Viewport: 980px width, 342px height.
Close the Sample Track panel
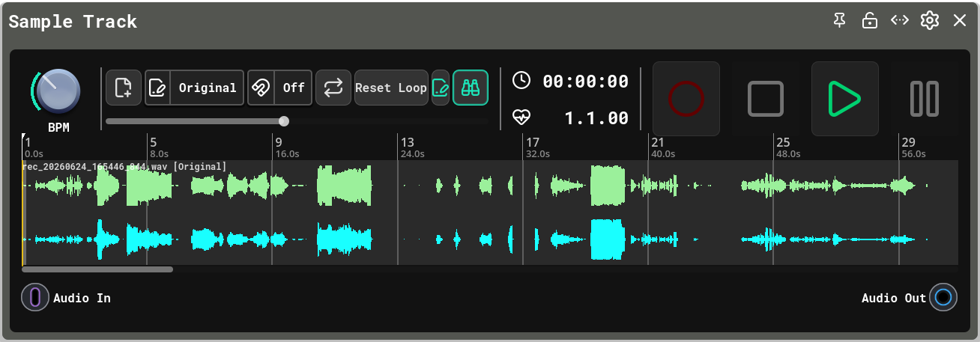click(960, 20)
